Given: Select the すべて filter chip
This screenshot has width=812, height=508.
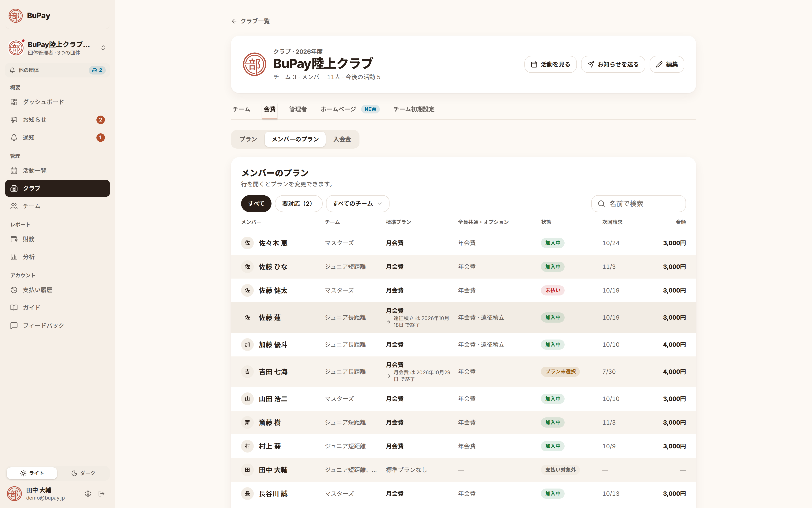Looking at the screenshot, I should coord(256,204).
